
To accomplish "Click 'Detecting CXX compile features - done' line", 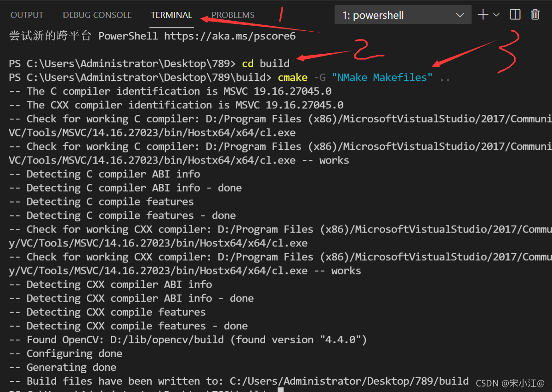I will (x=128, y=325).
